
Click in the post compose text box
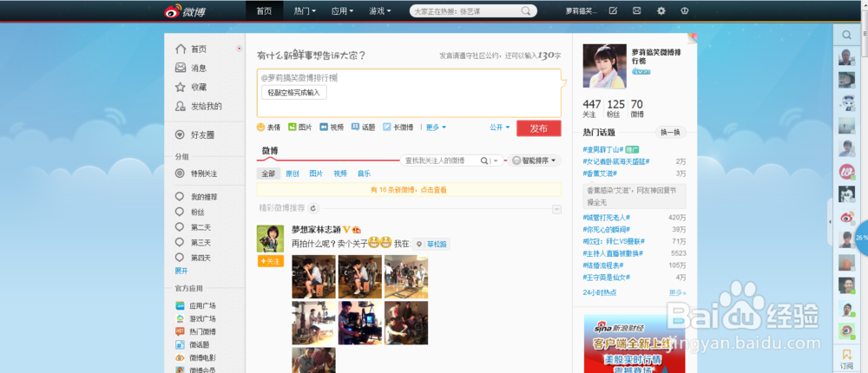click(x=409, y=93)
